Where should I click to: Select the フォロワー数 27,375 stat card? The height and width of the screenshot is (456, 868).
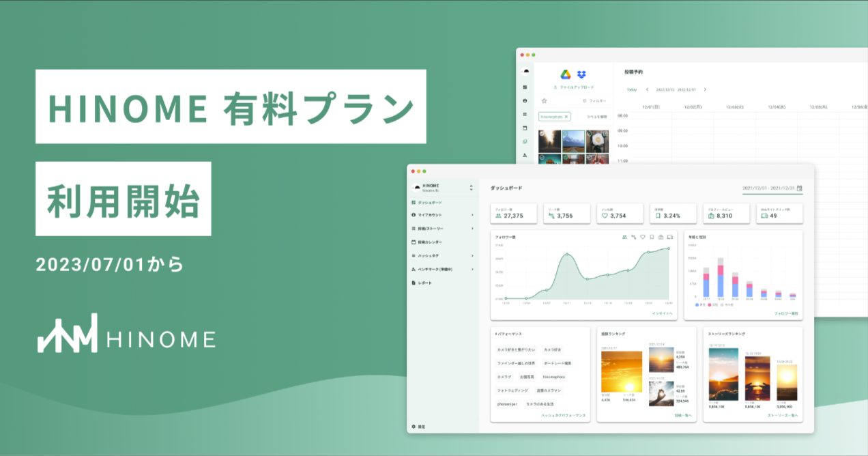pos(514,213)
